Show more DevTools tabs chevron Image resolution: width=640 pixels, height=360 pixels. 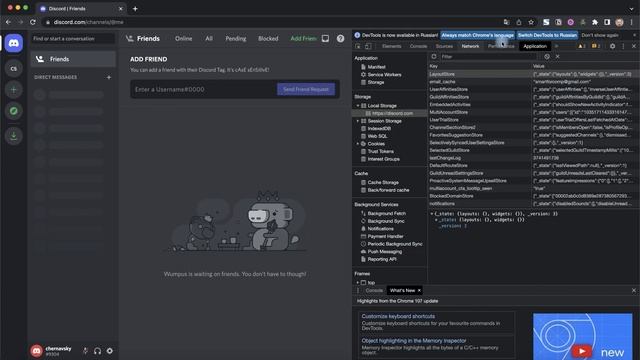pyautogui.click(x=556, y=47)
